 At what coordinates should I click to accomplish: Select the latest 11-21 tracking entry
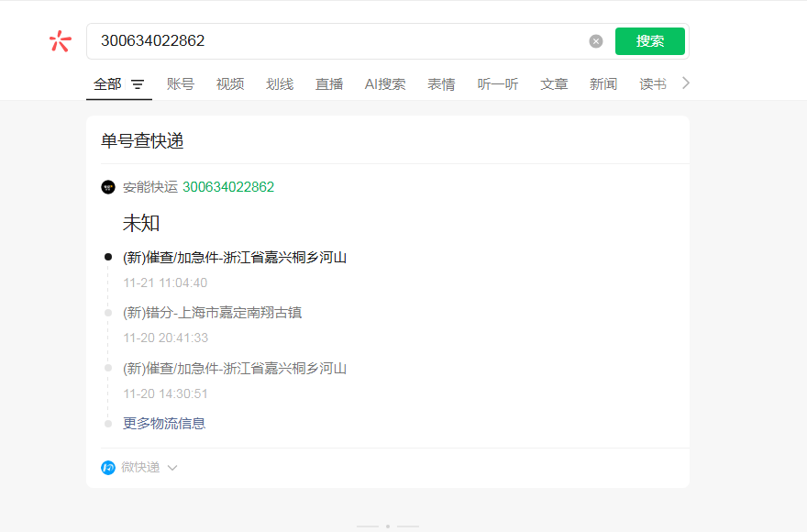tap(235, 258)
